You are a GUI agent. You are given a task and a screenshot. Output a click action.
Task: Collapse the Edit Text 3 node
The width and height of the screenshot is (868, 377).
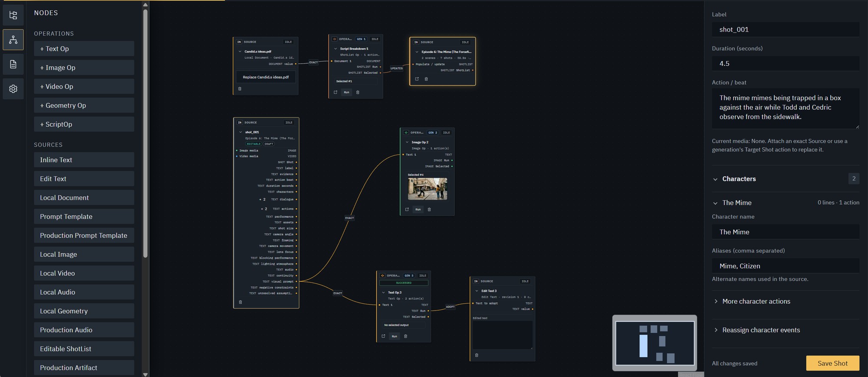click(477, 291)
